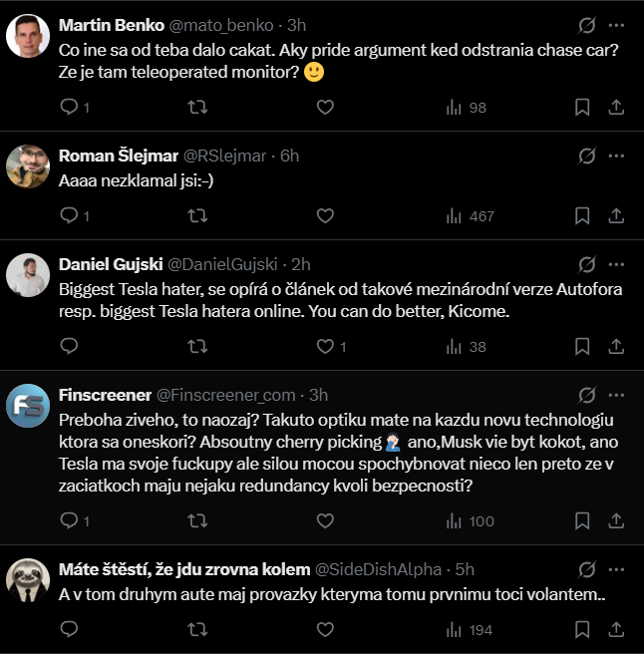
Task: View analytics on Martin Benko's tweet
Action: [x=466, y=107]
